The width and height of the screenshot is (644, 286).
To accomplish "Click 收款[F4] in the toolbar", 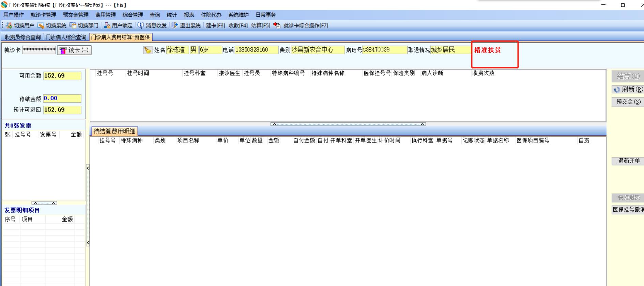I will (238, 26).
